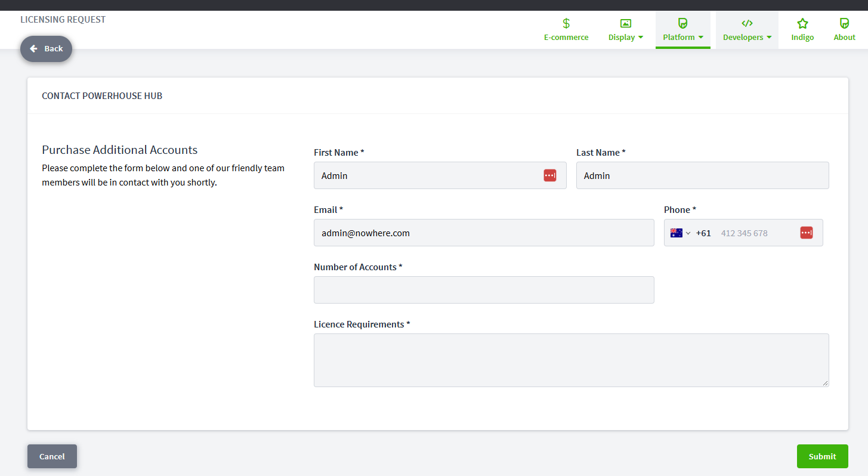Click into the Email input field

[484, 233]
